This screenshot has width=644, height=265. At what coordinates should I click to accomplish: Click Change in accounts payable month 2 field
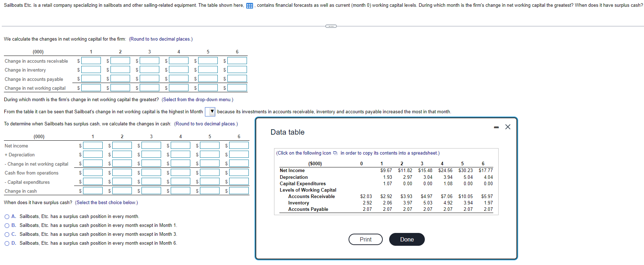coord(120,78)
